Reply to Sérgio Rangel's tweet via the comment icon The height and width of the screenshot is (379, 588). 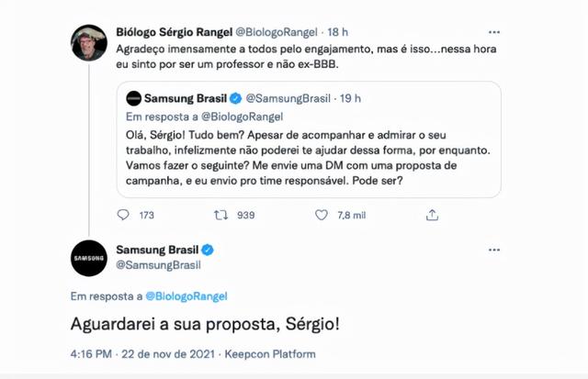pyautogui.click(x=125, y=216)
